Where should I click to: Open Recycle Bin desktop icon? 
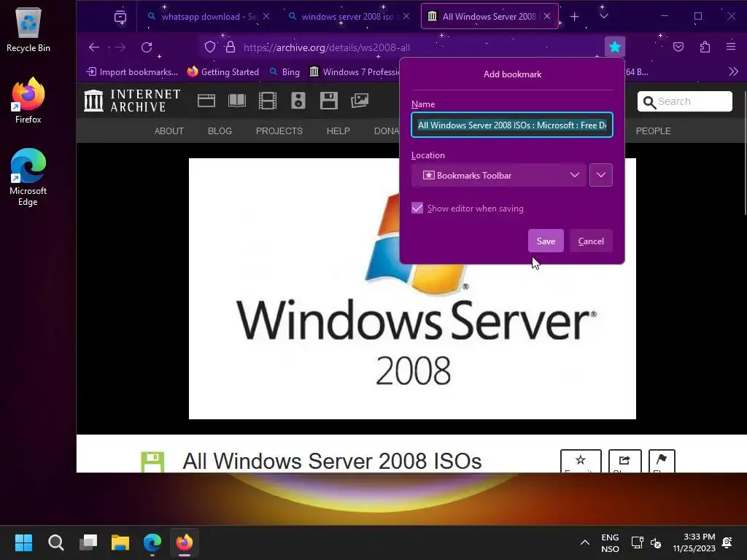(28, 29)
